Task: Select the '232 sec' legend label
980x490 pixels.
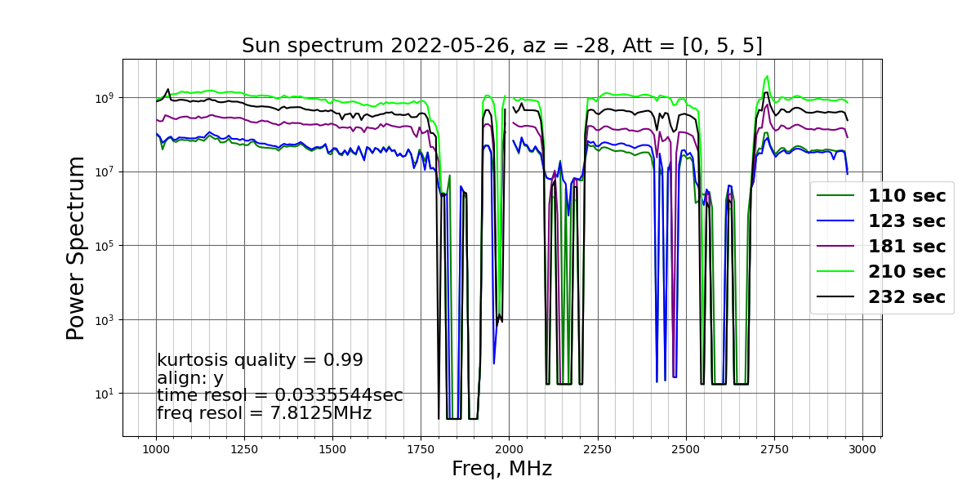Action: click(x=906, y=297)
